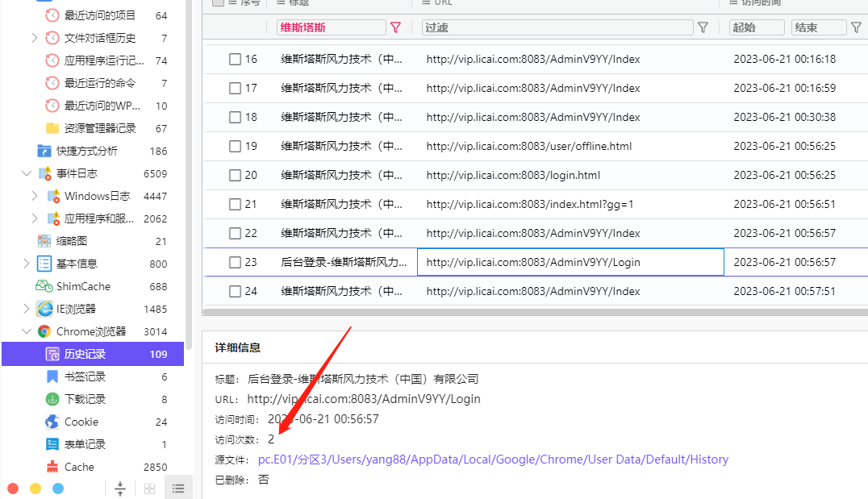Click the 最近访问的项目 clock icon
The height and width of the screenshot is (499, 868).
coord(52,15)
